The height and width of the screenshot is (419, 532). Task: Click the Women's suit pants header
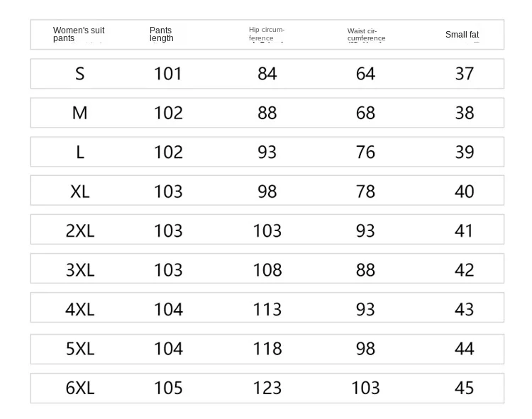(x=79, y=34)
